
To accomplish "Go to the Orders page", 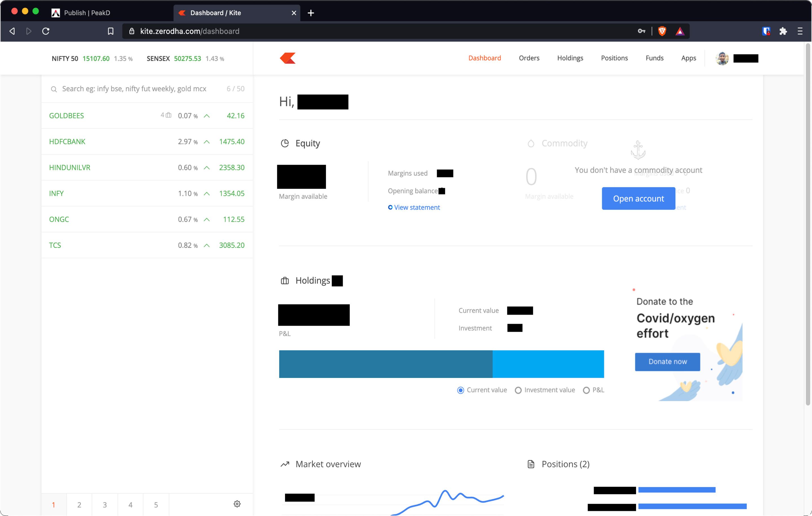I will (529, 58).
